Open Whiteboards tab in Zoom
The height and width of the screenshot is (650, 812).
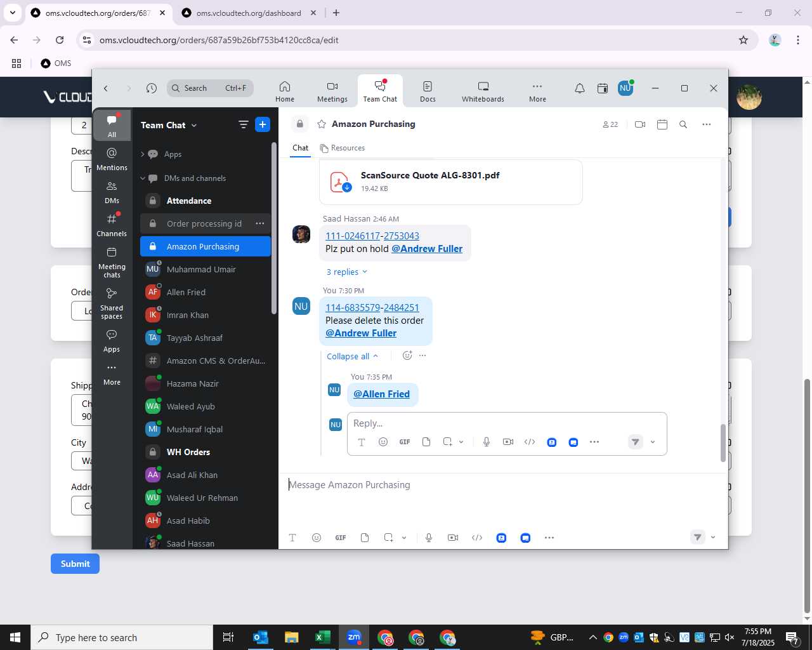(483, 91)
